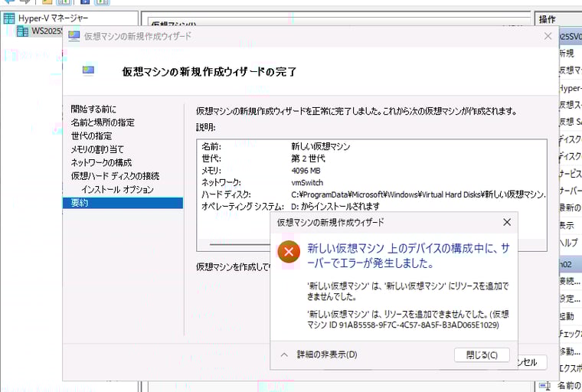The image size is (582, 392).
Task: Click the 操作 header in Actions pane
Action: (x=548, y=19)
